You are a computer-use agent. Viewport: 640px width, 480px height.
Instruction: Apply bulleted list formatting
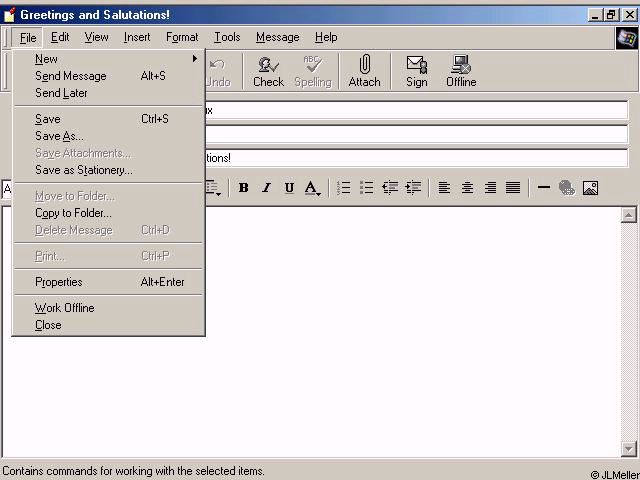point(367,188)
